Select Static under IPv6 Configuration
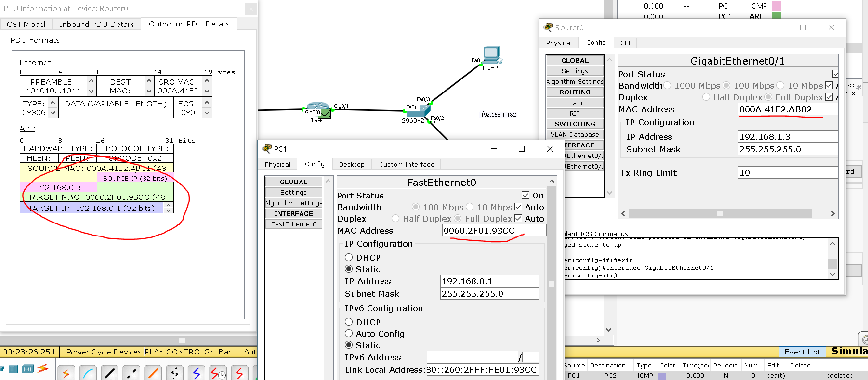 point(349,345)
